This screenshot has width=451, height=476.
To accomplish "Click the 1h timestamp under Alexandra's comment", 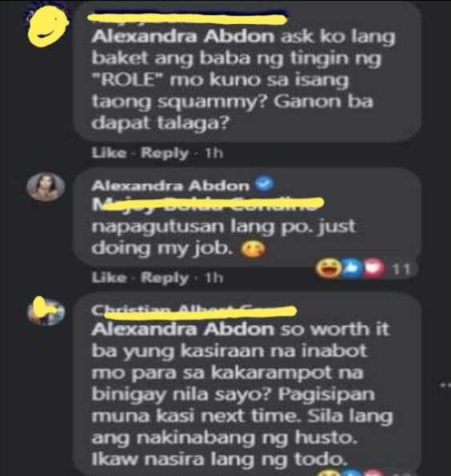I will [214, 278].
